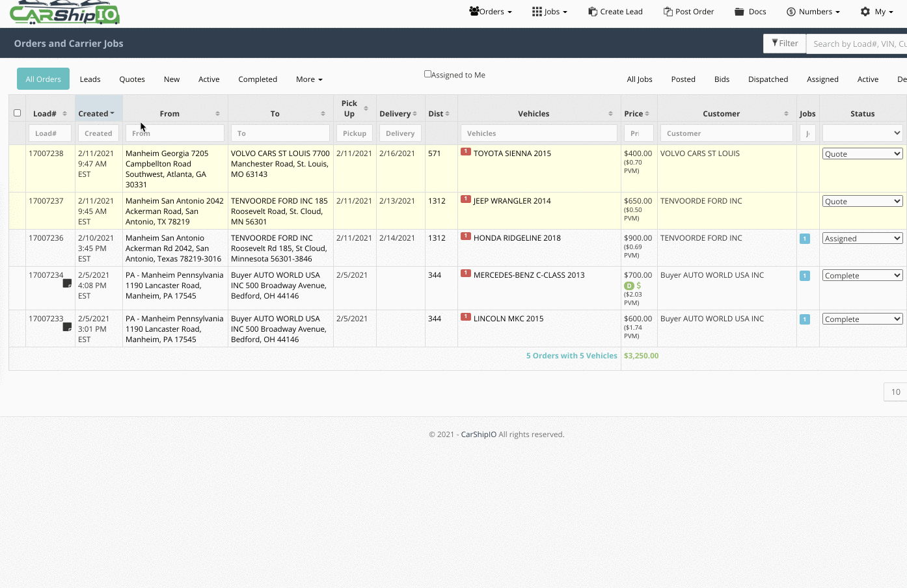This screenshot has height=588, width=907.
Task: Sort by the To column
Action: [280, 114]
